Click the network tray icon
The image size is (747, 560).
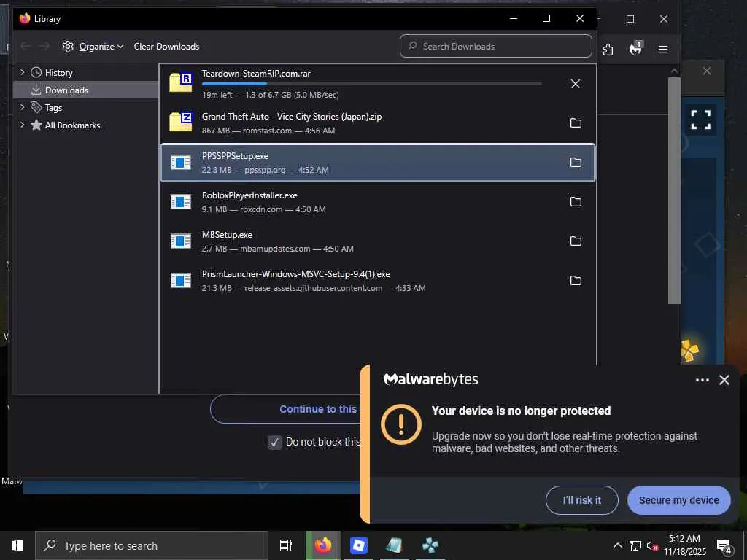(x=635, y=545)
